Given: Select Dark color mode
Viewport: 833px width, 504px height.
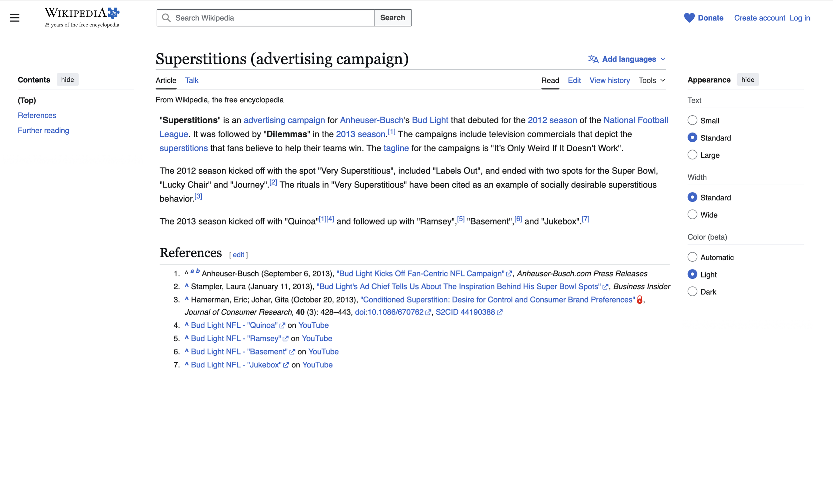Looking at the screenshot, I should (x=692, y=292).
